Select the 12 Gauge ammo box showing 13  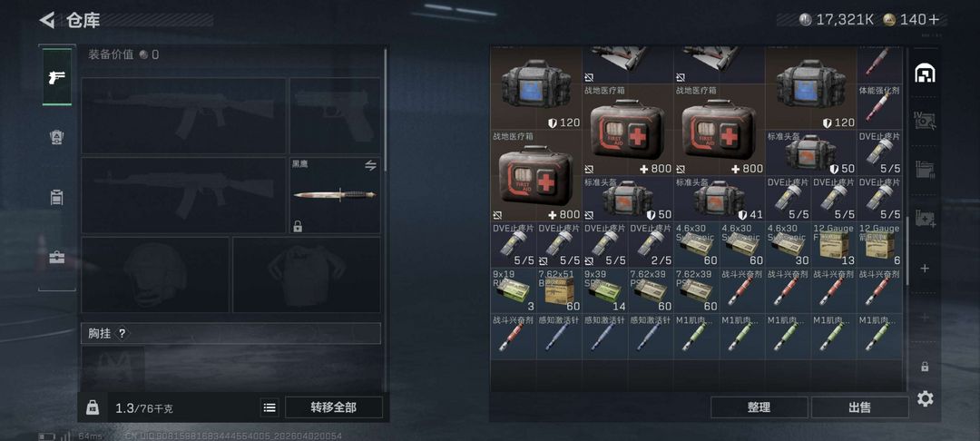coord(834,244)
